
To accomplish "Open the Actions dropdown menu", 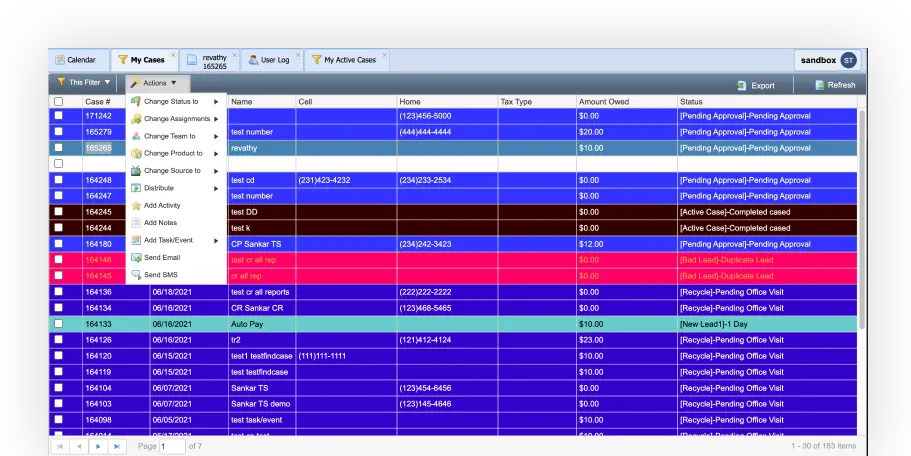I will coord(155,83).
